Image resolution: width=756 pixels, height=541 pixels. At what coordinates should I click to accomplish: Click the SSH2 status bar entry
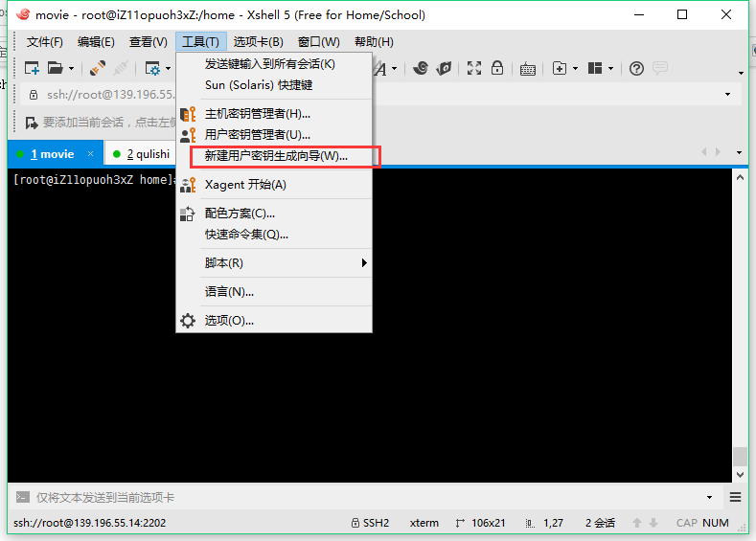[370, 523]
